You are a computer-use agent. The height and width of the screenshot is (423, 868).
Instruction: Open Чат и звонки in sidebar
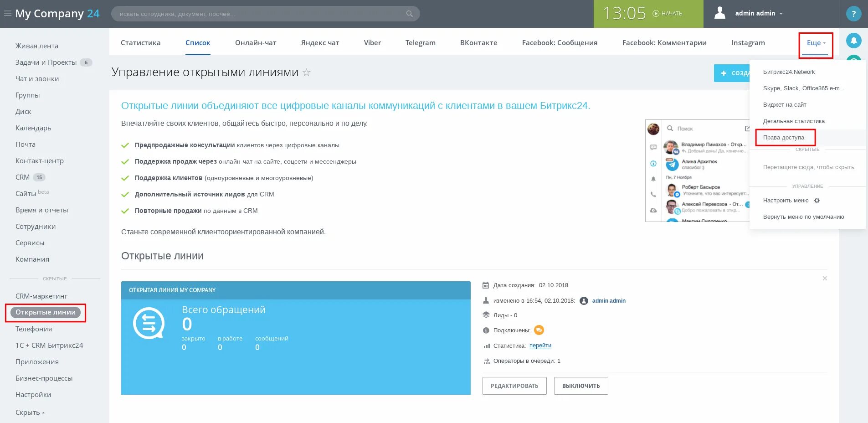click(37, 79)
